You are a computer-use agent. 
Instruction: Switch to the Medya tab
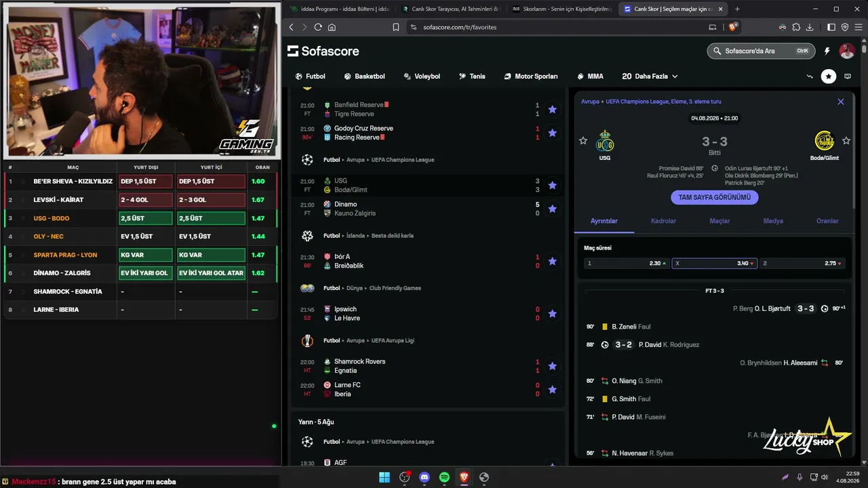(773, 221)
